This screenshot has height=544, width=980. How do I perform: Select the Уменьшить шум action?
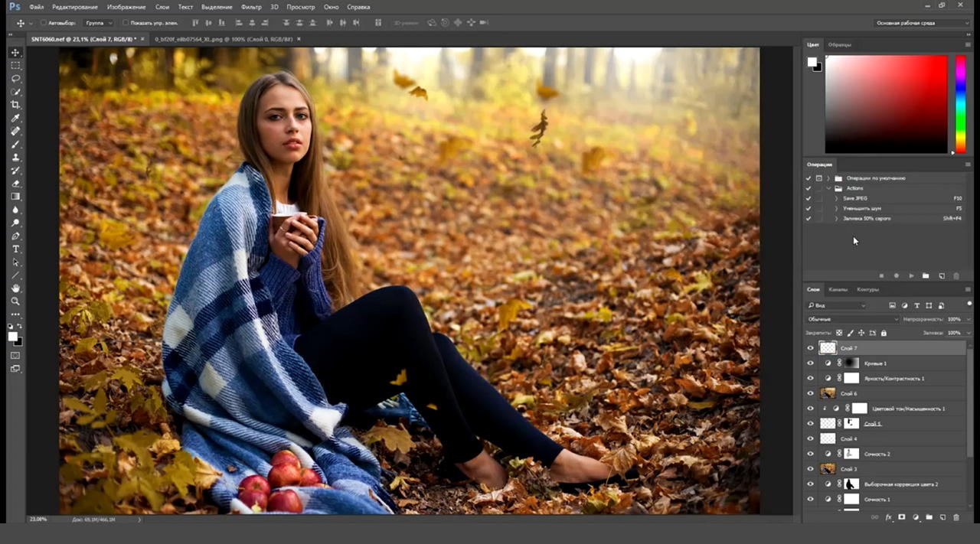[861, 208]
